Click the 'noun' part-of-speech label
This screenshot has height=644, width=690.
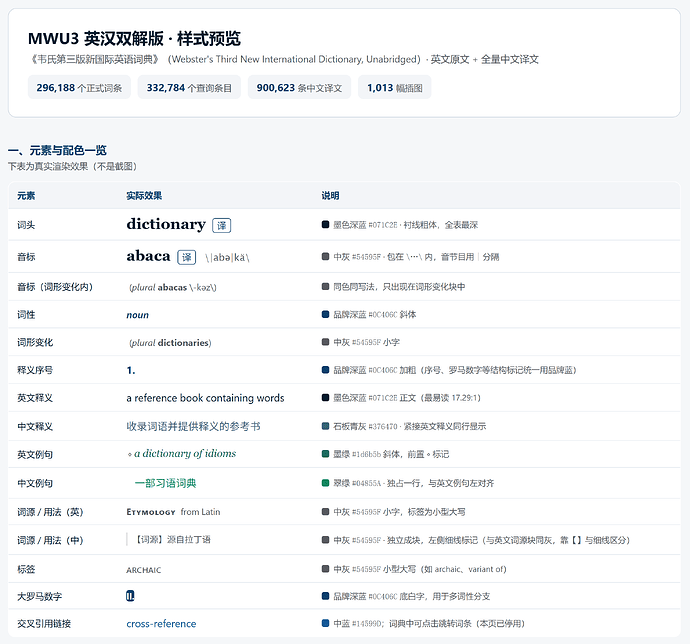tap(138, 315)
